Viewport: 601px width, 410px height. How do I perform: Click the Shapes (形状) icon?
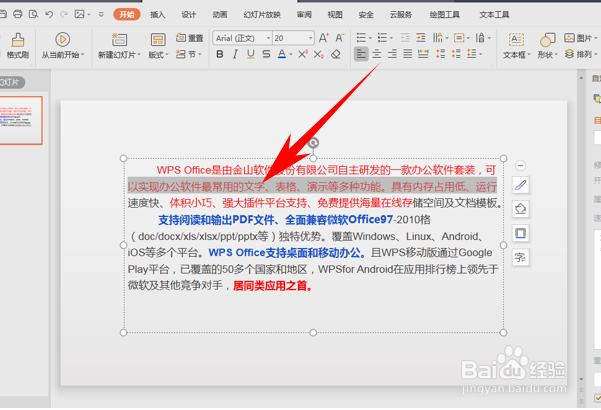pos(547,40)
